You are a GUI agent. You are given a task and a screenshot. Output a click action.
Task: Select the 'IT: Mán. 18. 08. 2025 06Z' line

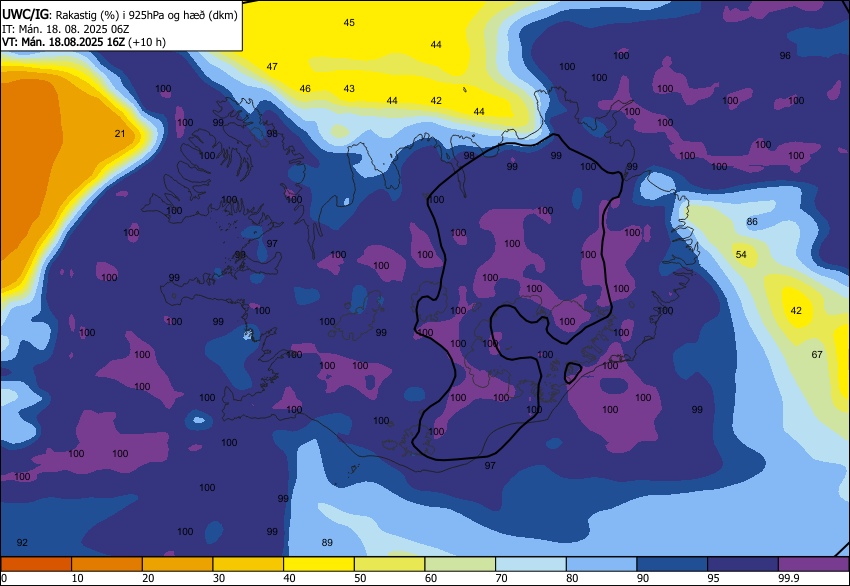[66, 29]
